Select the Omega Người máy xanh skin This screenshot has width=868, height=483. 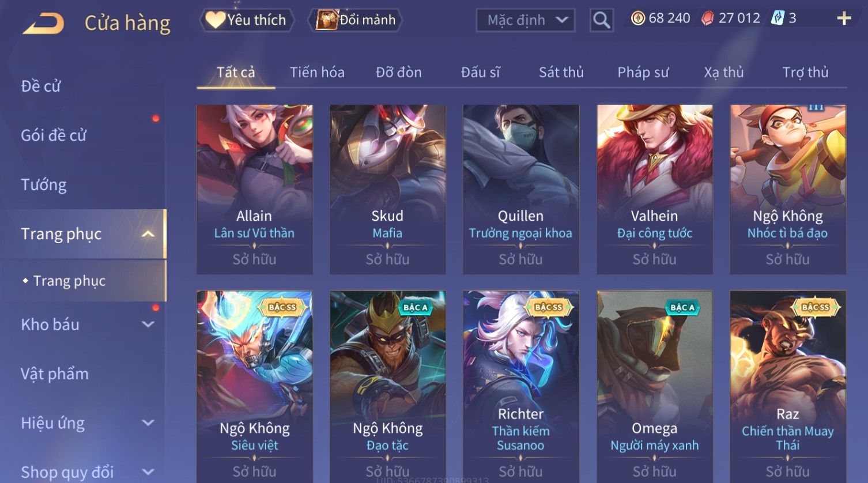(x=654, y=386)
